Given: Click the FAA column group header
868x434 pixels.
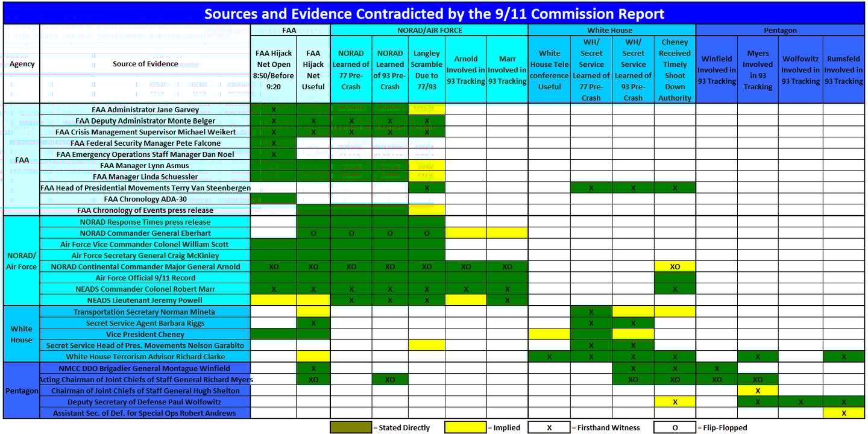Looking at the screenshot, I should tap(291, 30).
